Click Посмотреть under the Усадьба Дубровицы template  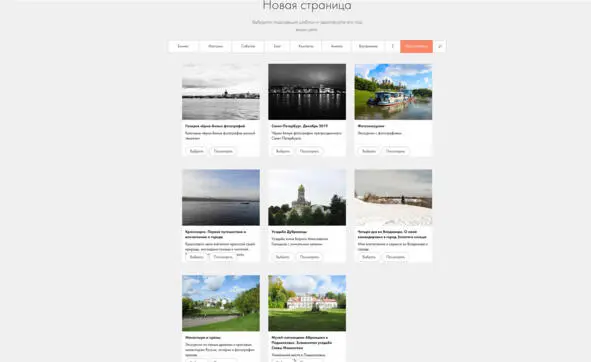309,257
